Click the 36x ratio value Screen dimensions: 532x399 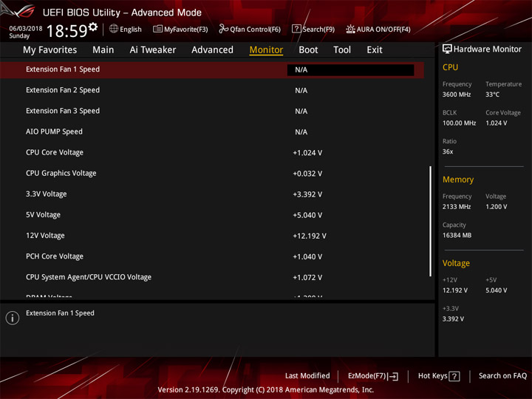(448, 151)
